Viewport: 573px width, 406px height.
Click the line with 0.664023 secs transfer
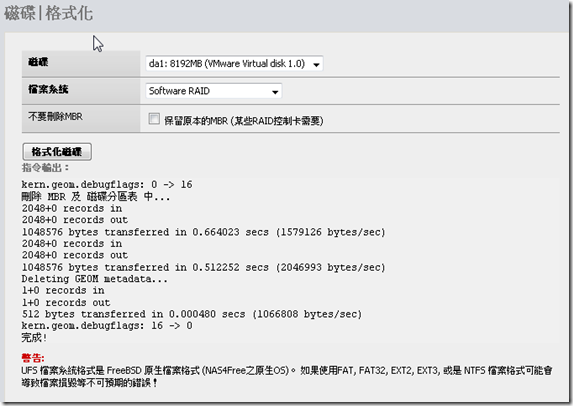tap(204, 232)
